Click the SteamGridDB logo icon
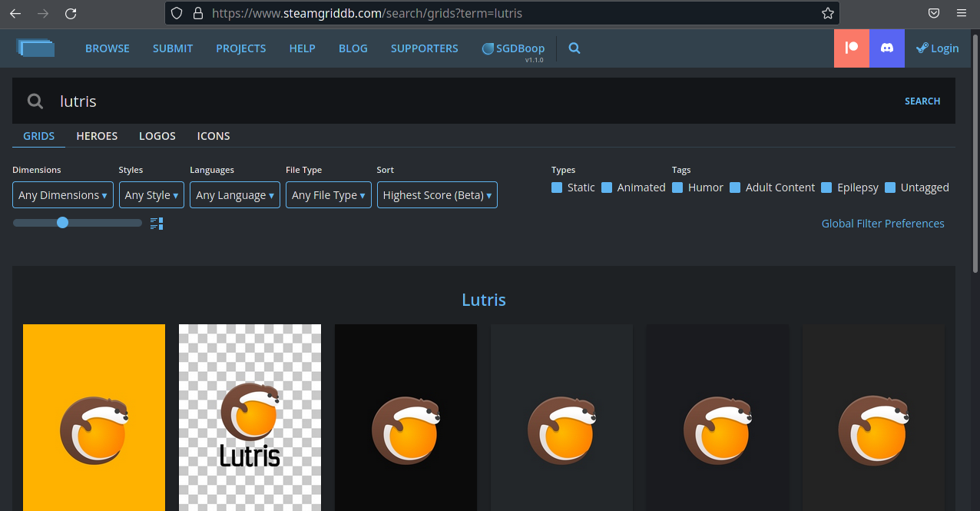The width and height of the screenshot is (980, 511). [x=35, y=48]
